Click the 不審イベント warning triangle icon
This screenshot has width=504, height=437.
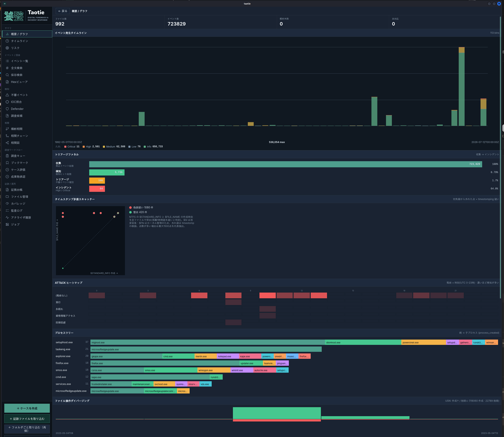pos(7,95)
